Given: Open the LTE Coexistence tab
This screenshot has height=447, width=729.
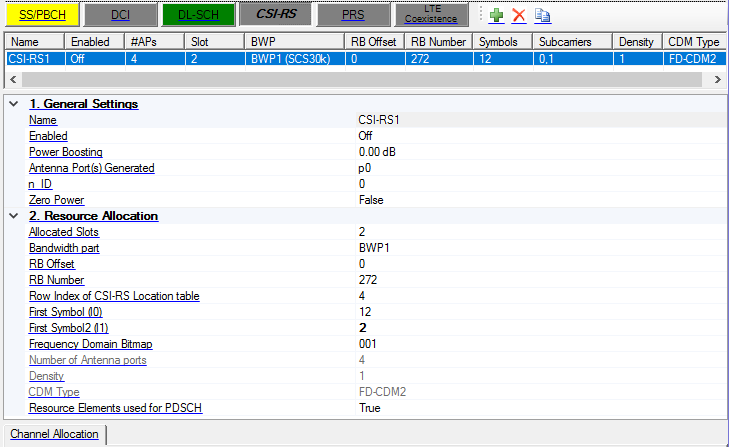Looking at the screenshot, I should point(431,14).
